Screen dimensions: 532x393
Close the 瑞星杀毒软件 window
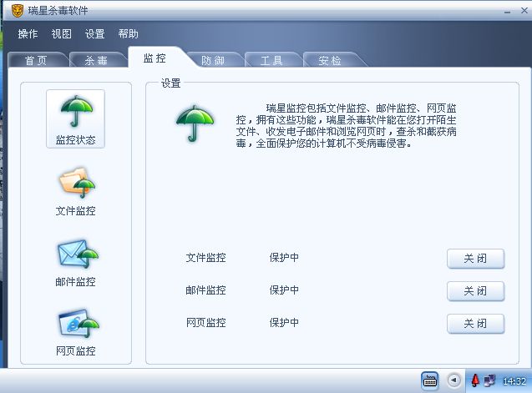(524, 11)
